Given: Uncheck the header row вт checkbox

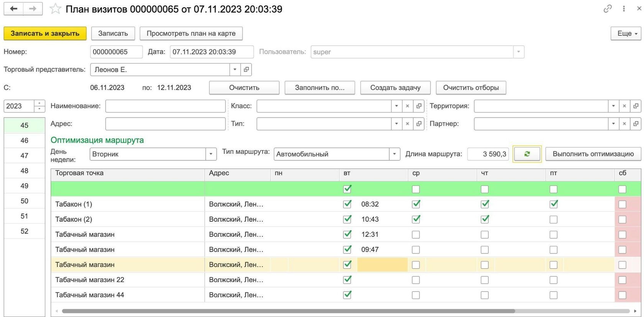Looking at the screenshot, I should pyautogui.click(x=347, y=189).
